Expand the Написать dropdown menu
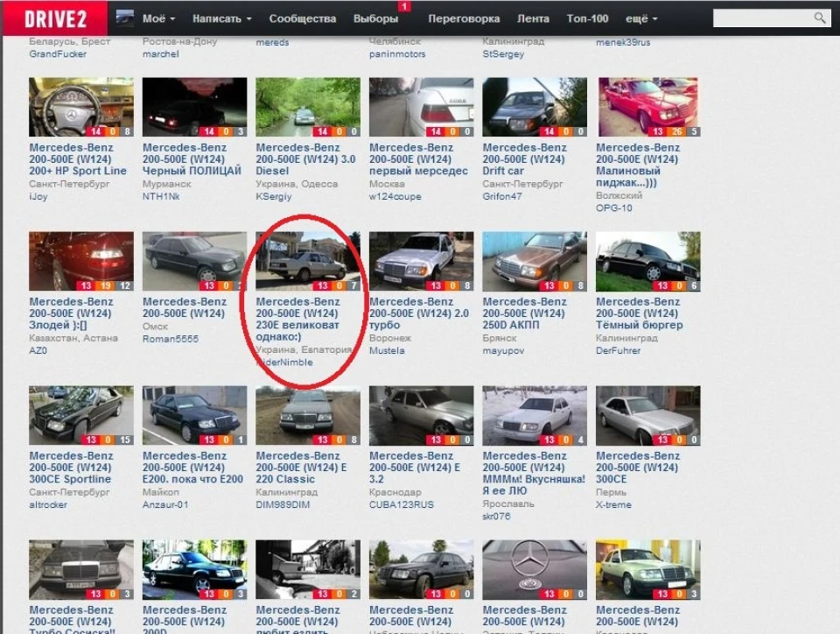 click(x=221, y=18)
